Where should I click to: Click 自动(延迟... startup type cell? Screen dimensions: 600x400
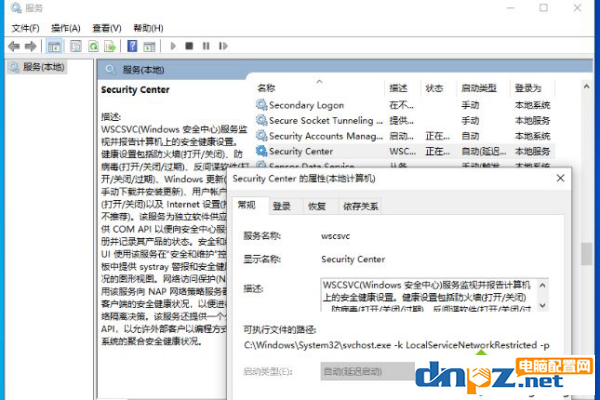(484, 152)
